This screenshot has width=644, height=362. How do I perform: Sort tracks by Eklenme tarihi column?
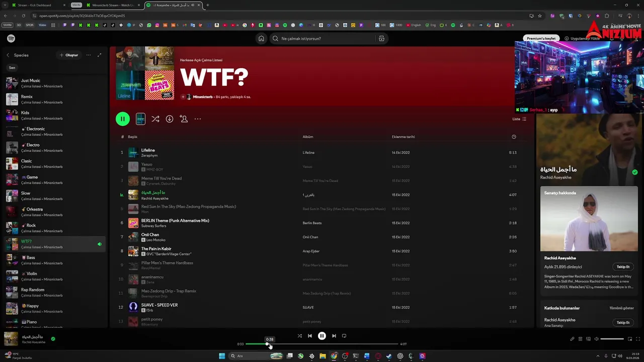point(404,137)
